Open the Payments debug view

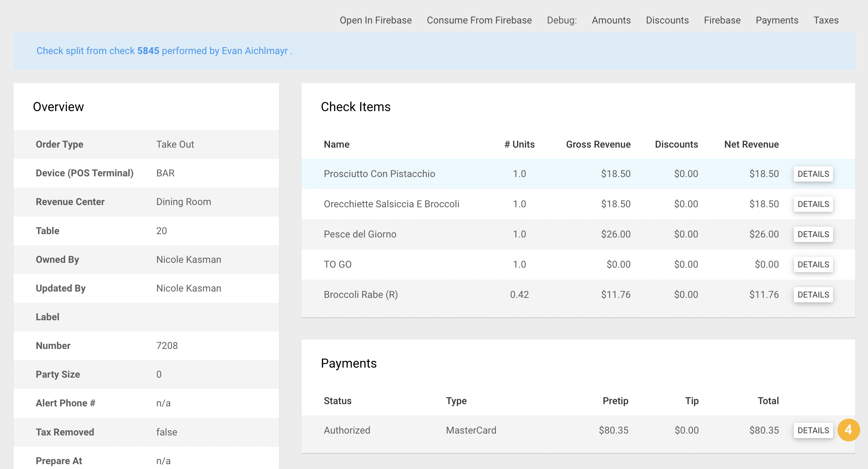[x=777, y=20]
